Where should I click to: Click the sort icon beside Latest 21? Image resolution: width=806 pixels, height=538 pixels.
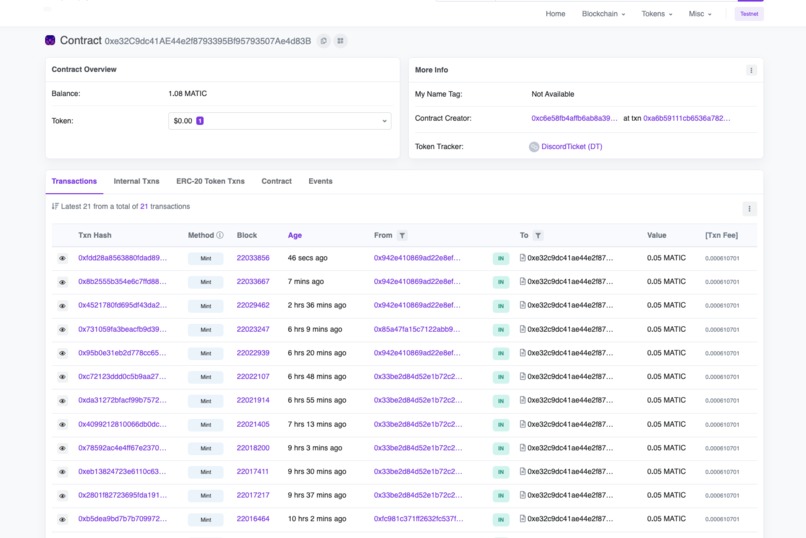[x=55, y=206]
